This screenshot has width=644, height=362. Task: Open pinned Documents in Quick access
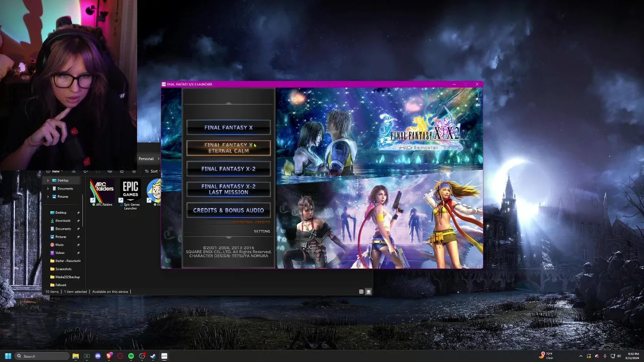(x=63, y=229)
